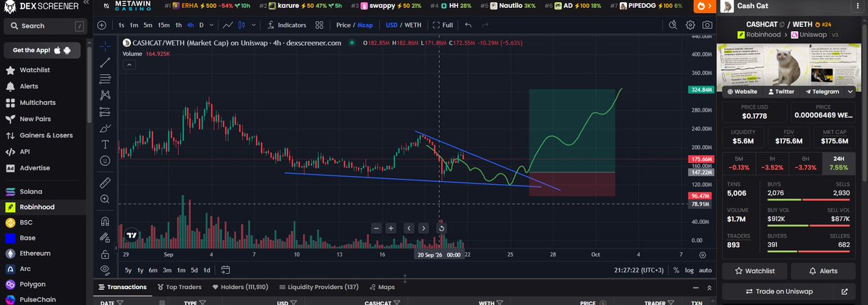This screenshot has height=305, width=868.
Task: Select the 1s timeframe
Action: tap(122, 25)
